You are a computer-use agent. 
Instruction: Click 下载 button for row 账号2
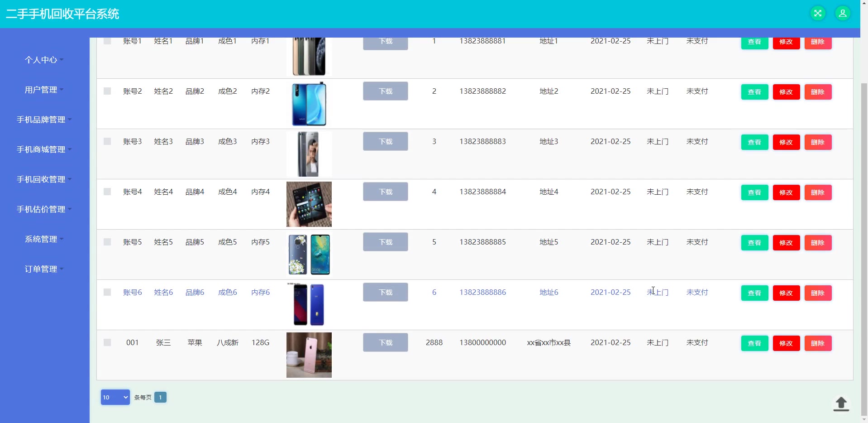tap(386, 91)
